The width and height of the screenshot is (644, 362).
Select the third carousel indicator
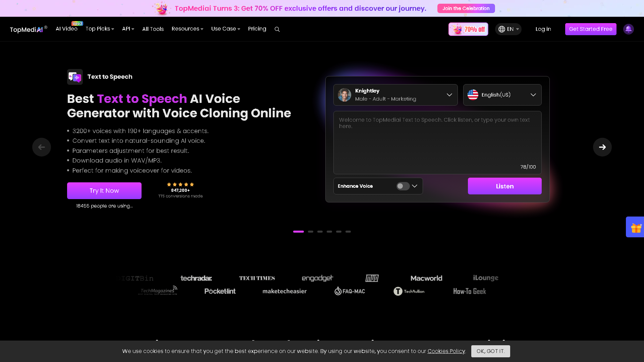(x=320, y=232)
